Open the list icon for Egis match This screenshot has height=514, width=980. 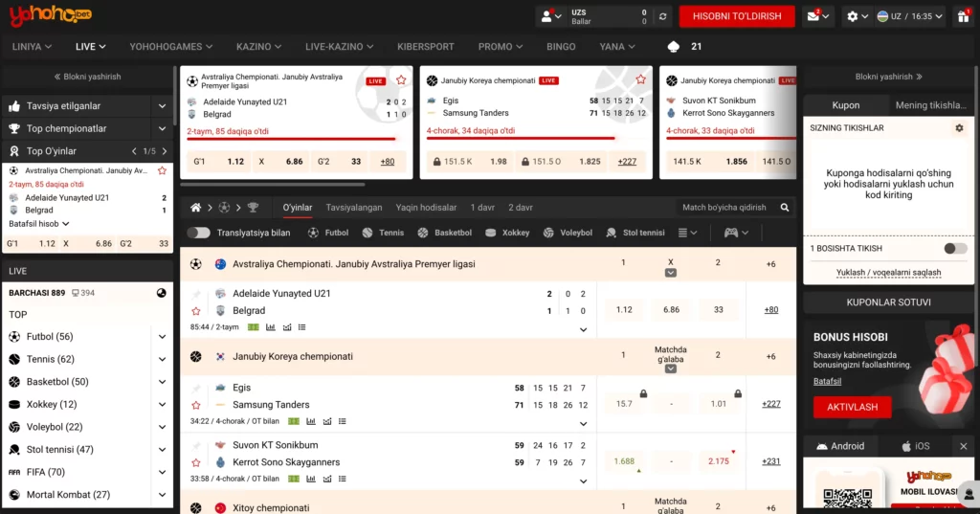click(x=342, y=421)
